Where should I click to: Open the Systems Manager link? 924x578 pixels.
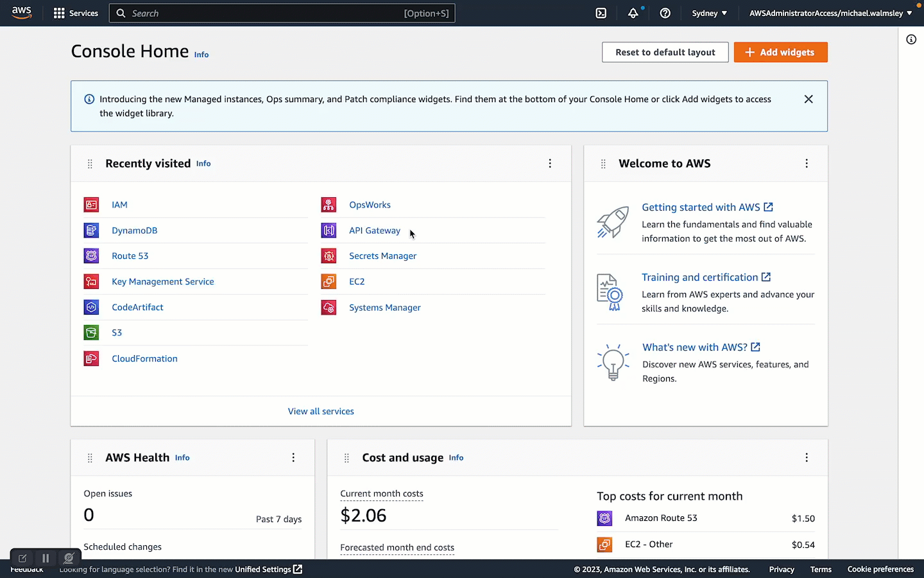pos(385,308)
